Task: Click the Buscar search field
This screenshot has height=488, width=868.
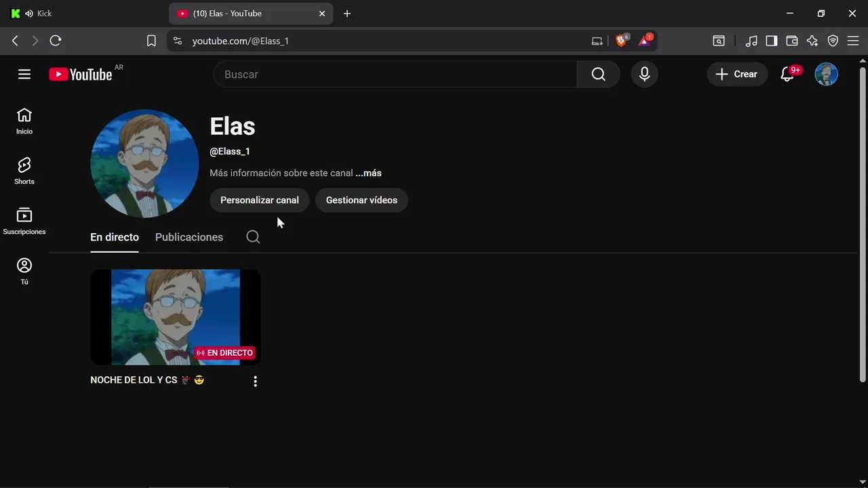Action: pos(395,75)
